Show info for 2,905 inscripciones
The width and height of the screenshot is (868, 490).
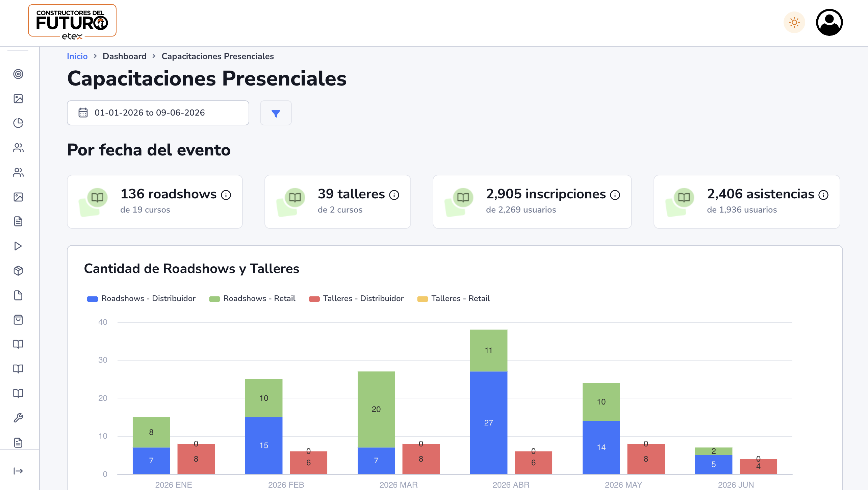click(x=615, y=195)
